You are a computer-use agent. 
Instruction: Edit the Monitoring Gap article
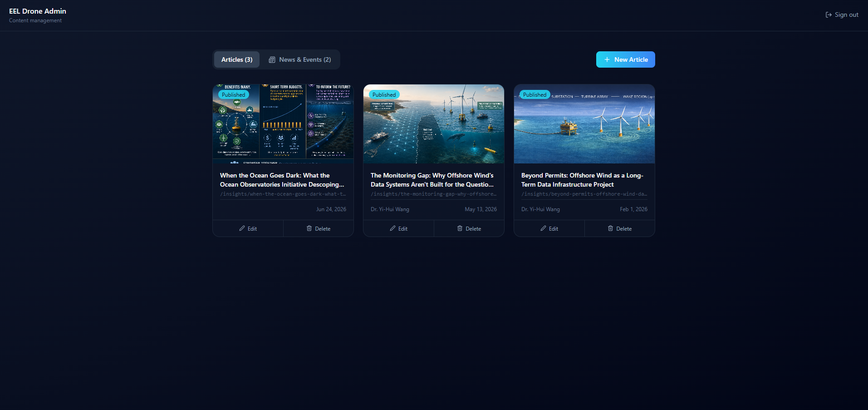[399, 228]
